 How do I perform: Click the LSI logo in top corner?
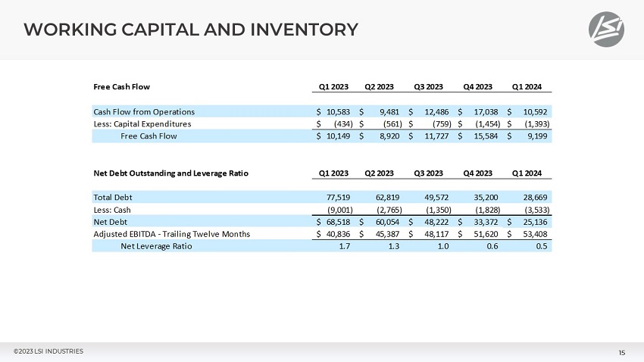(x=608, y=30)
